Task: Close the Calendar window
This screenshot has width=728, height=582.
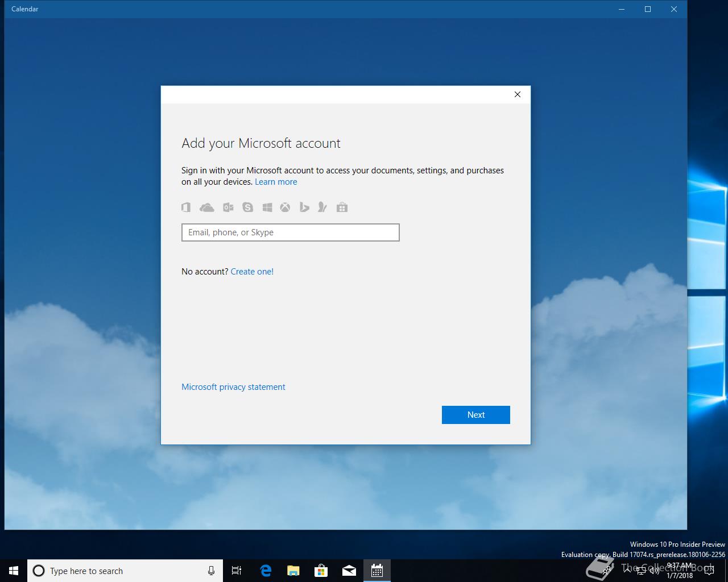Action: [674, 9]
